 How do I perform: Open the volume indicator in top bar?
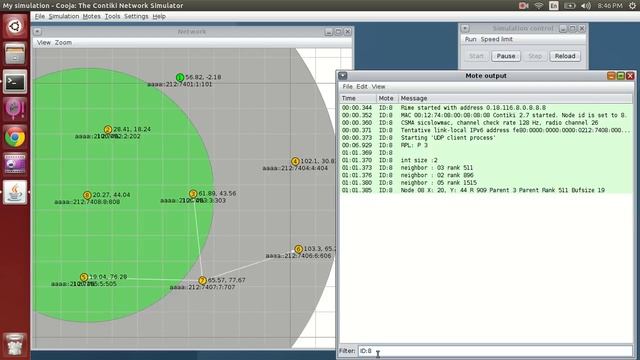pyautogui.click(x=586, y=5)
